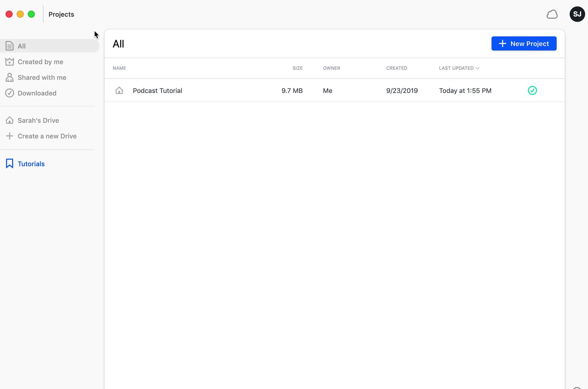Click the user profile avatar icon

(576, 14)
